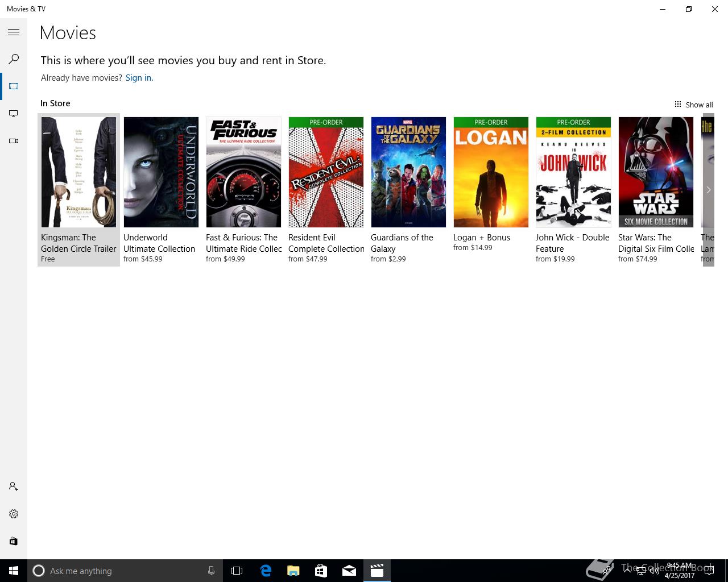Viewport: 728px width, 582px height.
Task: Open John Wick Double Feature poster
Action: [x=573, y=172]
